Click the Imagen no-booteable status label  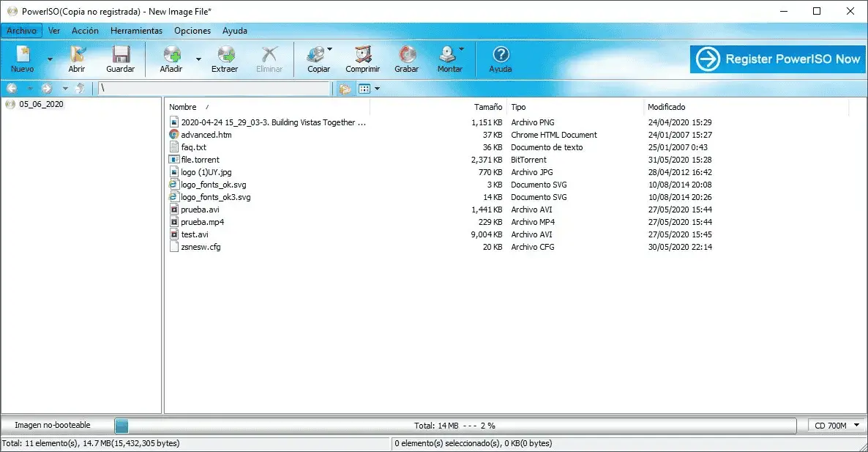53,426
